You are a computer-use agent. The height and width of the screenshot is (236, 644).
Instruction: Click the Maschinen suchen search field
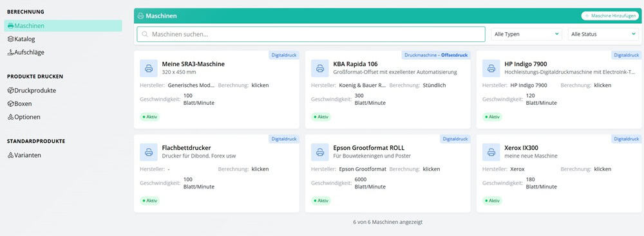point(311,35)
